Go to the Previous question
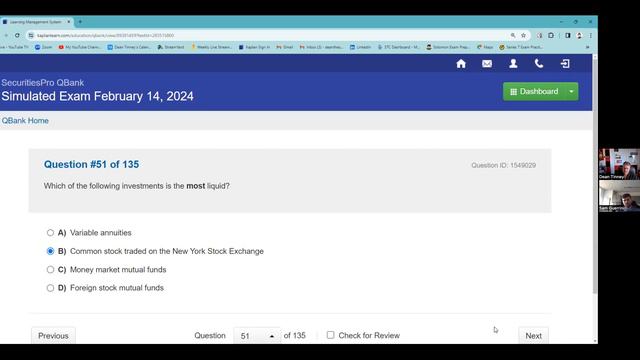The width and height of the screenshot is (640, 360). pyautogui.click(x=53, y=336)
